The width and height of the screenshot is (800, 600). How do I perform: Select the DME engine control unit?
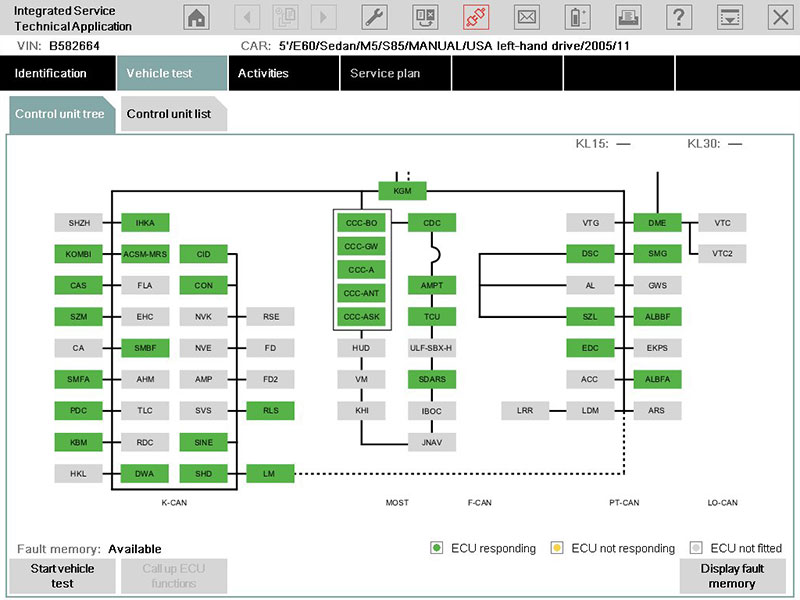(657, 223)
